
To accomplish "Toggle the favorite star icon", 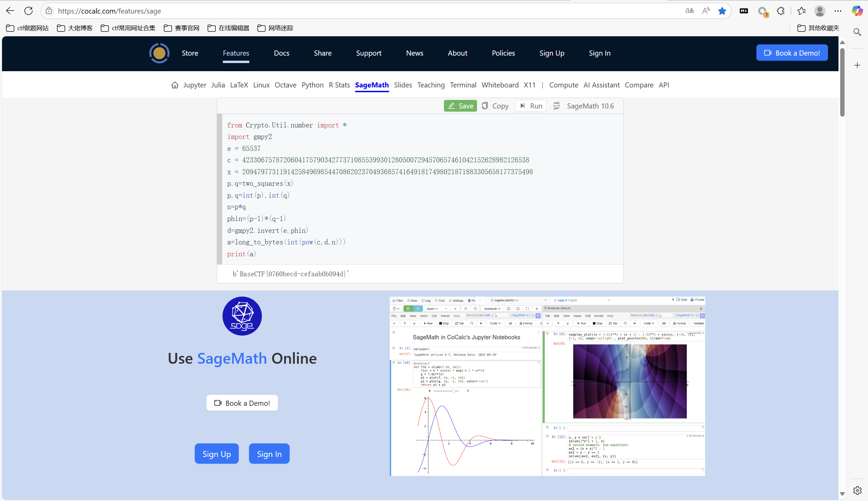I will point(722,11).
